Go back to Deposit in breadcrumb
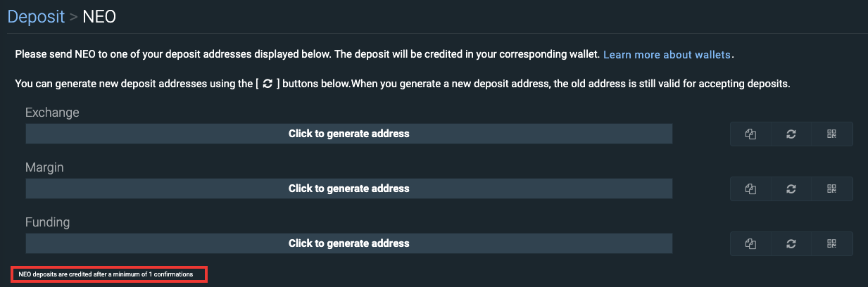The width and height of the screenshot is (868, 287). 36,16
